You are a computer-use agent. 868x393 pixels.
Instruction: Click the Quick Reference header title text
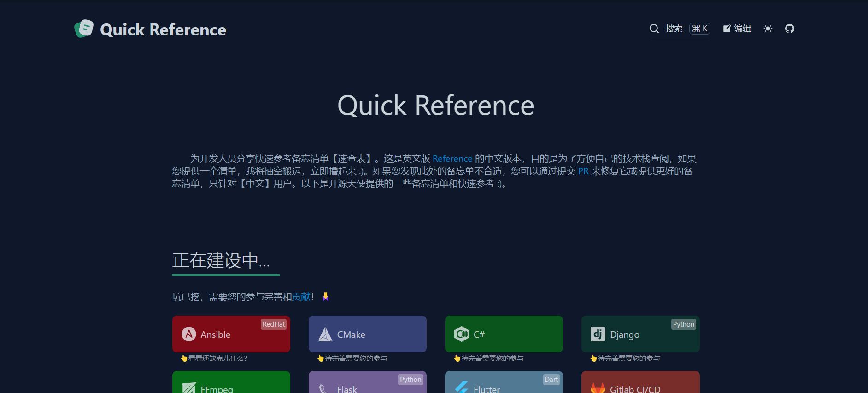[163, 30]
